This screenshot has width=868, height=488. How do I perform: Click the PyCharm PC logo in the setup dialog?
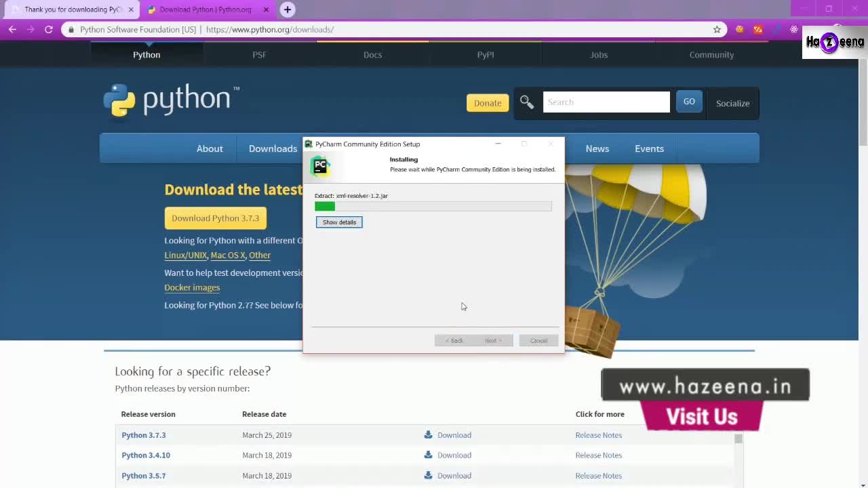coord(321,166)
